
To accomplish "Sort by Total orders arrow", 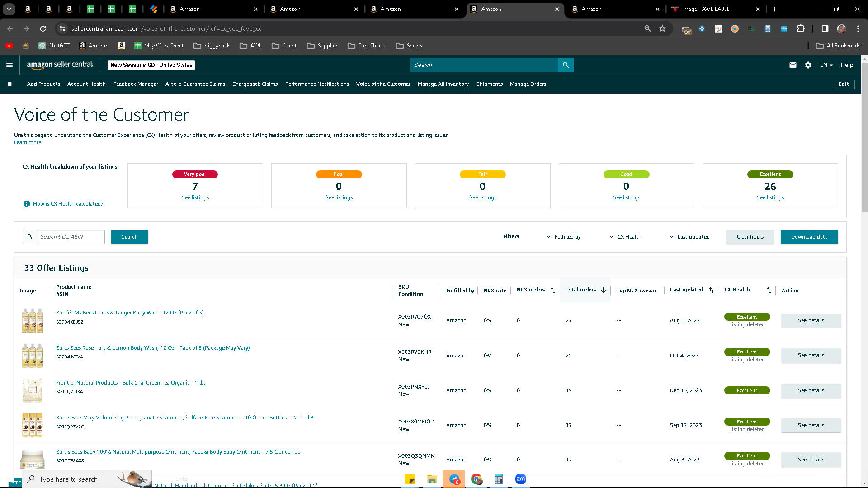I will (x=604, y=290).
